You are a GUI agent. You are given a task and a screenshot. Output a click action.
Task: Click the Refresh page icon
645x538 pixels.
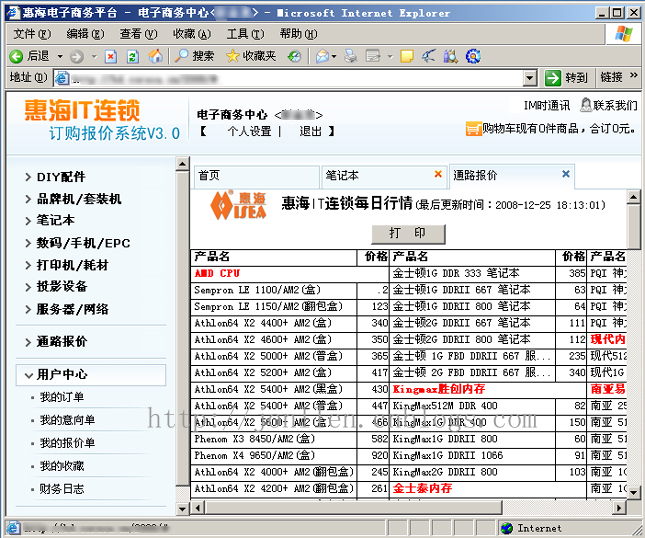[x=132, y=56]
